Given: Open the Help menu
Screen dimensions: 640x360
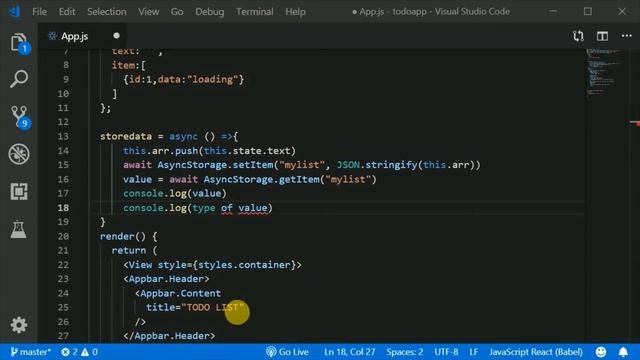Looking at the screenshot, I should (x=295, y=11).
